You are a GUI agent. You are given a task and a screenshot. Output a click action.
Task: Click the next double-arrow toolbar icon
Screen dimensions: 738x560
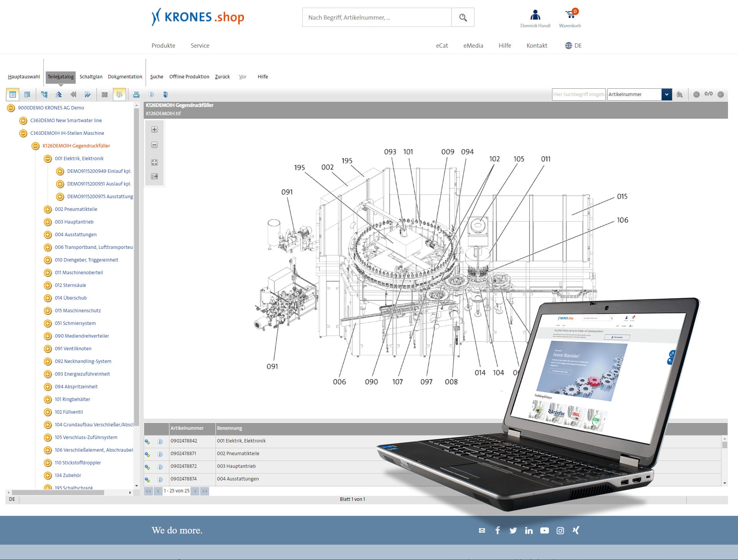88,94
